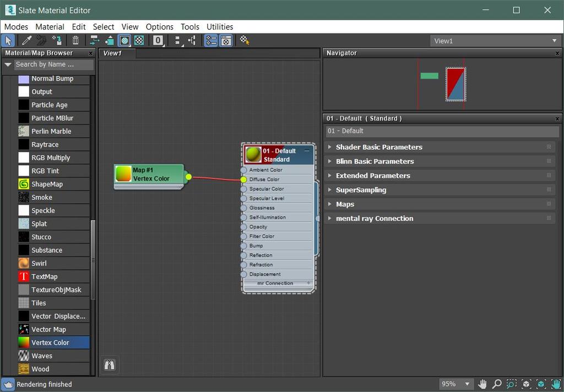
Task: Open the Edit menu
Action: 79,27
